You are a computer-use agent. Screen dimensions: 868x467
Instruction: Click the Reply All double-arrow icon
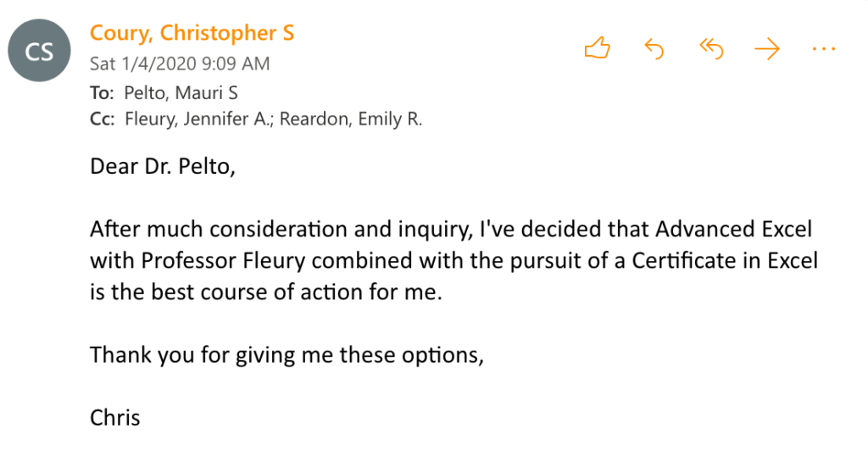pyautogui.click(x=710, y=49)
